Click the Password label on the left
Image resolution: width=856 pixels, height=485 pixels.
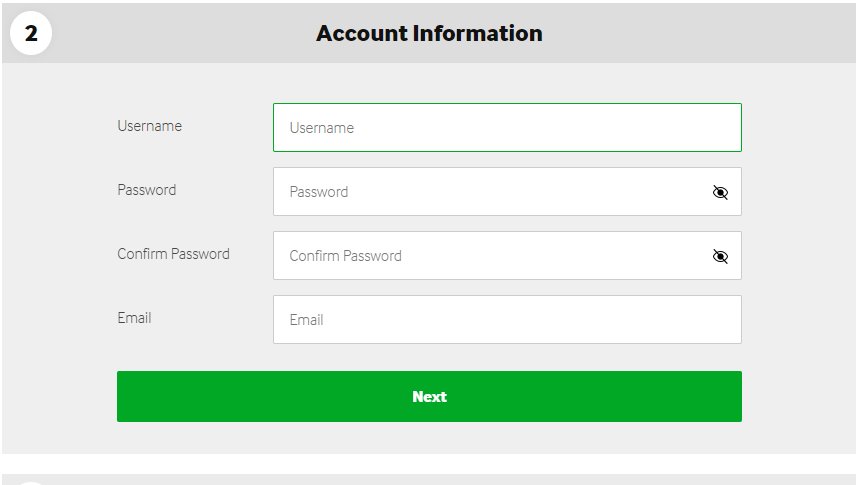(147, 190)
